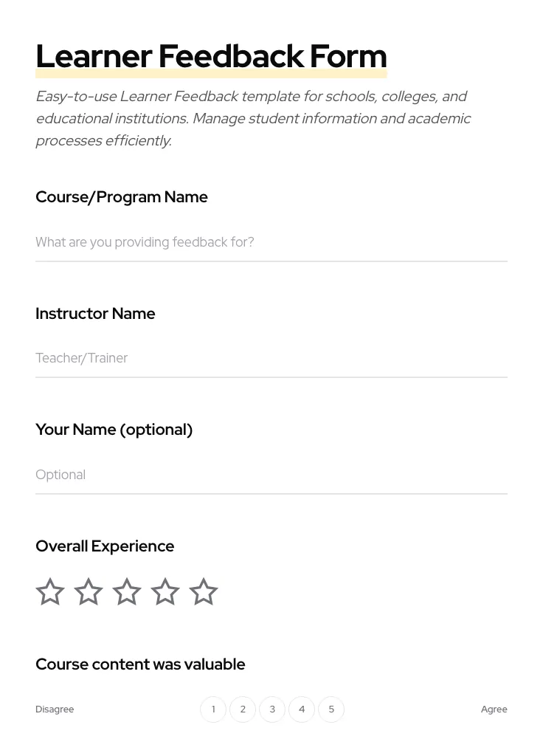Give a five-star Overall Experience rating
Viewport: 543px width, 756px height.
pos(204,591)
